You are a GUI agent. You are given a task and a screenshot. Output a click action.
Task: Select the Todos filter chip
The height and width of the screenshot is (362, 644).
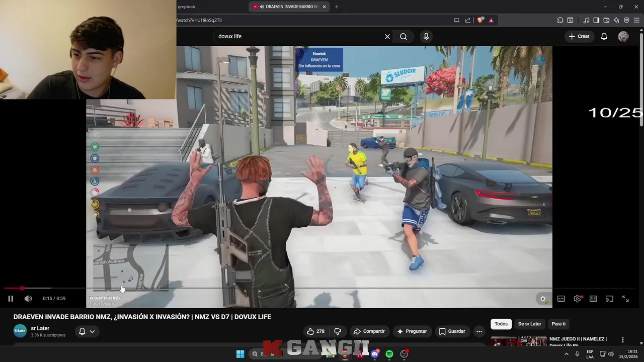(x=501, y=324)
